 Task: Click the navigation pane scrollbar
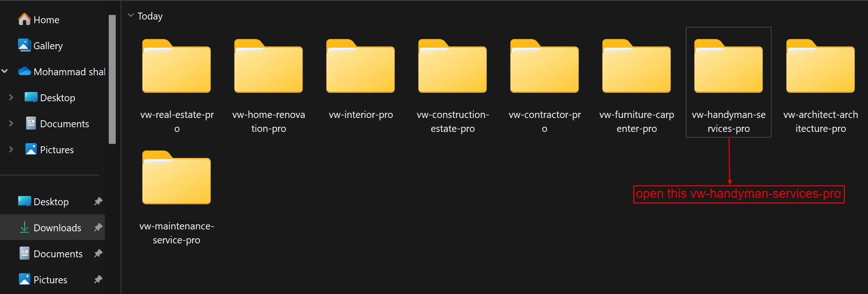112,79
